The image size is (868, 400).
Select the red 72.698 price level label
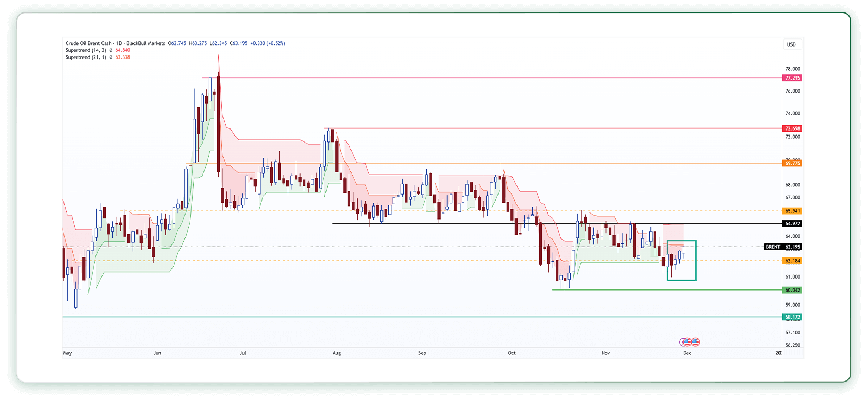[793, 128]
